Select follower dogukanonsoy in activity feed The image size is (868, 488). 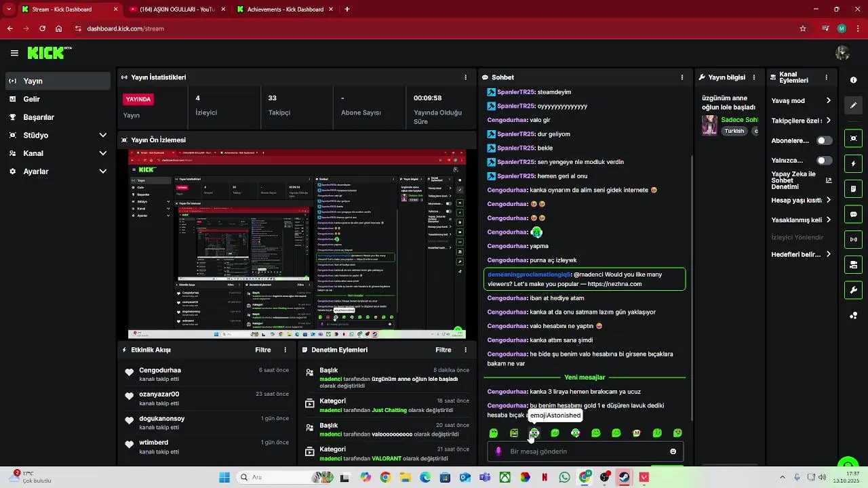[x=162, y=418]
